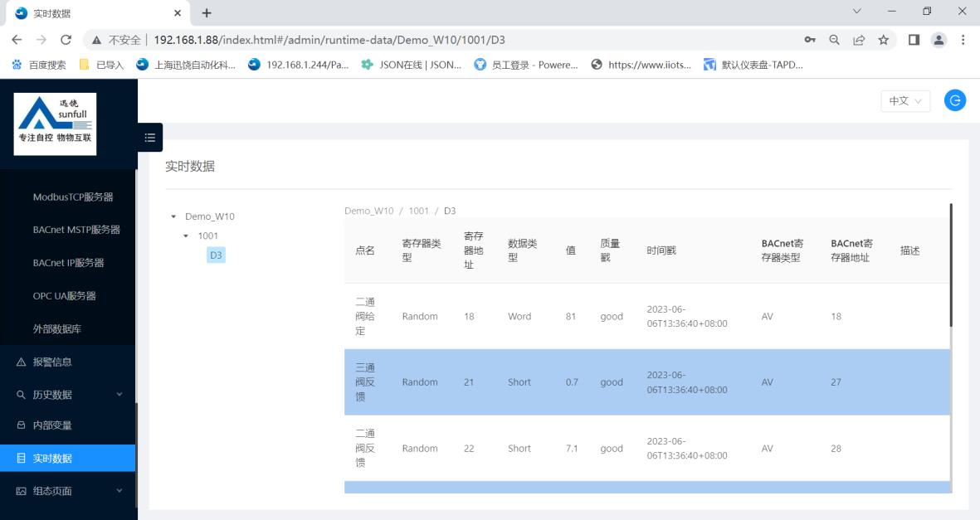Click register address 22 cell

pyautogui.click(x=469, y=448)
